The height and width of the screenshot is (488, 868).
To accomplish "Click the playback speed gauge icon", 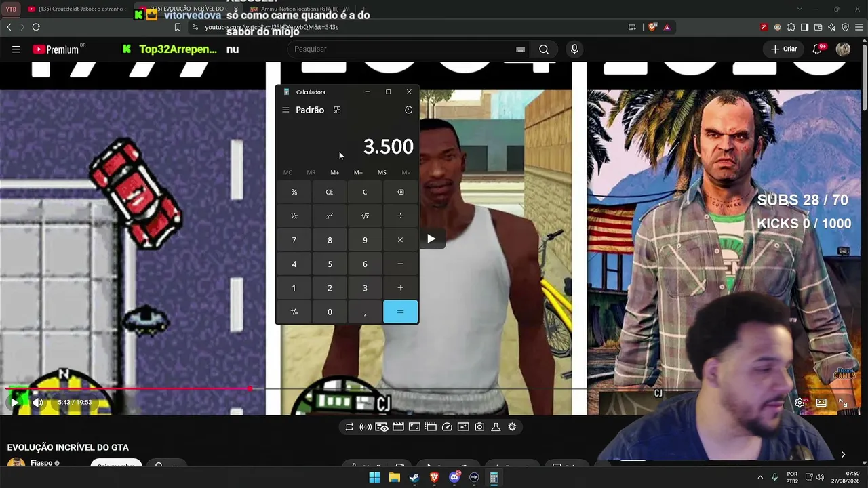I will pyautogui.click(x=447, y=427).
